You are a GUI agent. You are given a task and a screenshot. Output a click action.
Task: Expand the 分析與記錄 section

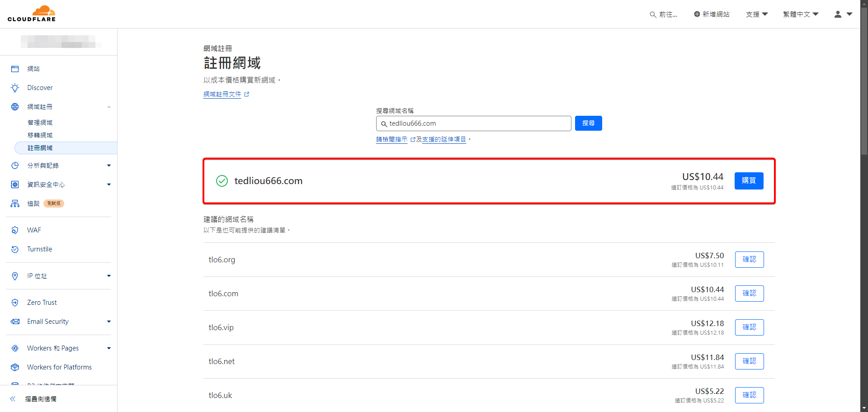point(108,166)
